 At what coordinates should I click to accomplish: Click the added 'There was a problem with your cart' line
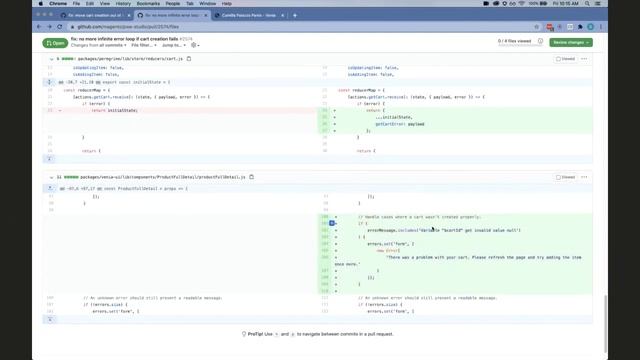click(x=484, y=258)
